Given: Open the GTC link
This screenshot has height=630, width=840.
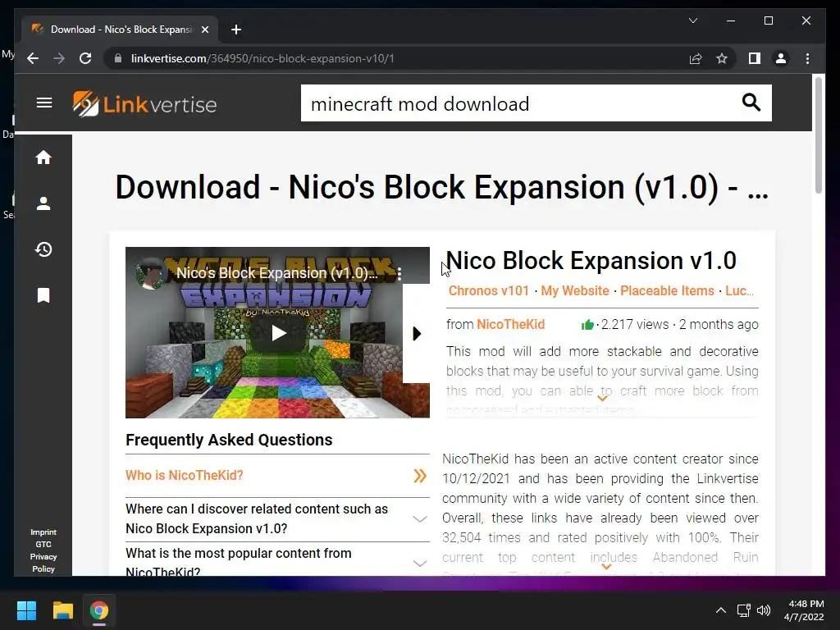Looking at the screenshot, I should [43, 545].
